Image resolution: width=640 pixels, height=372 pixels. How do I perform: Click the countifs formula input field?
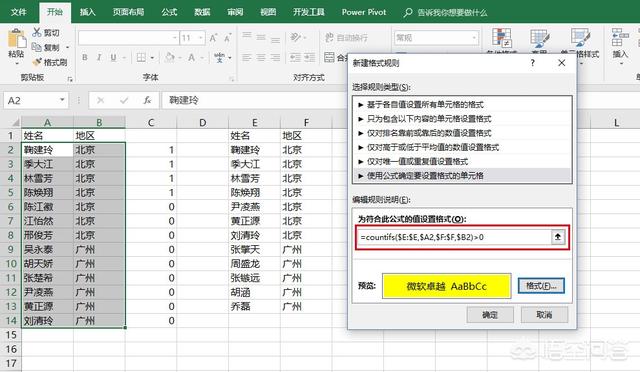[x=455, y=237]
